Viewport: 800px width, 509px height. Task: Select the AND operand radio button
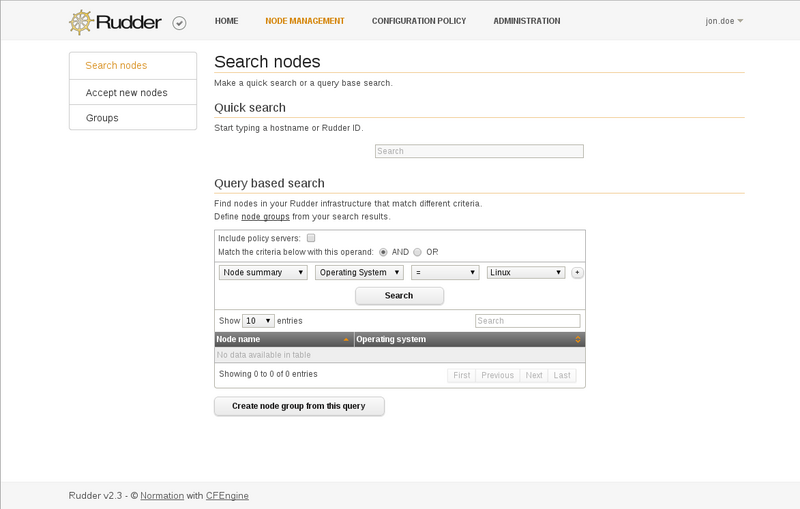(383, 252)
